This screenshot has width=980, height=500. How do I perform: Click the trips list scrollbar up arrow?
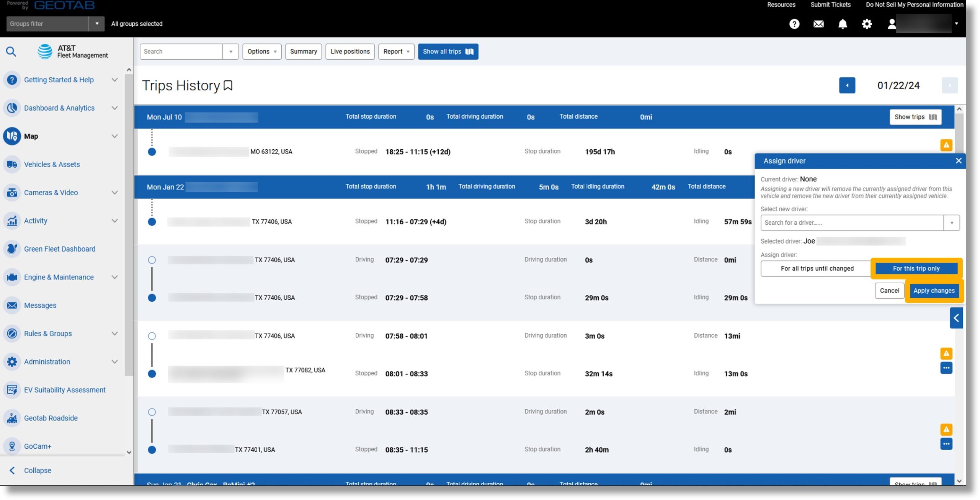[959, 109]
